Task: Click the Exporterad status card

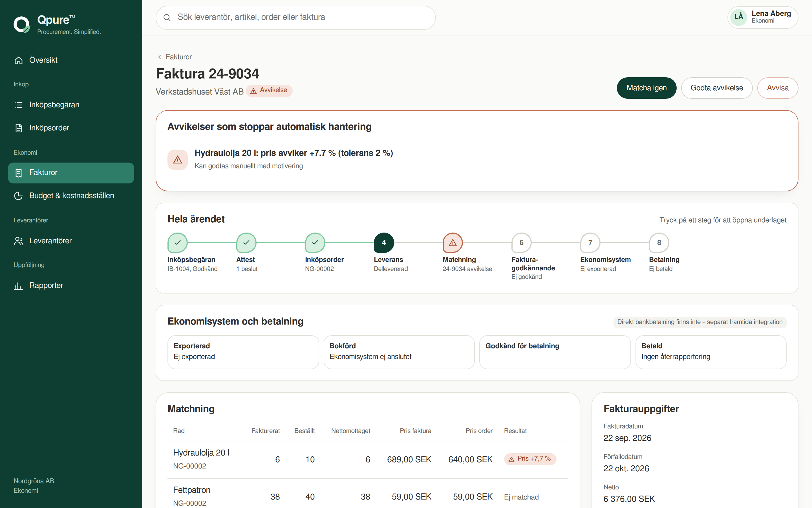Action: coord(243,352)
